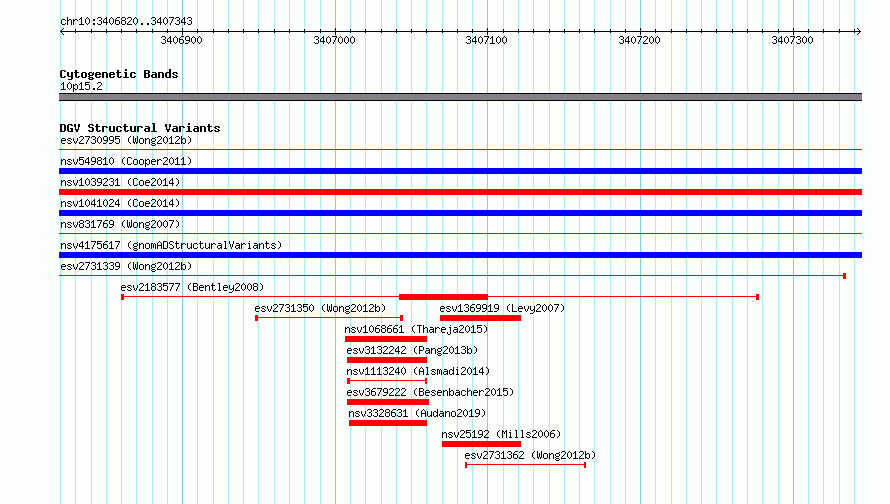The height and width of the screenshot is (504, 890).
Task: Open esv2731362 (Wong2012b) label
Action: pyautogui.click(x=530, y=455)
